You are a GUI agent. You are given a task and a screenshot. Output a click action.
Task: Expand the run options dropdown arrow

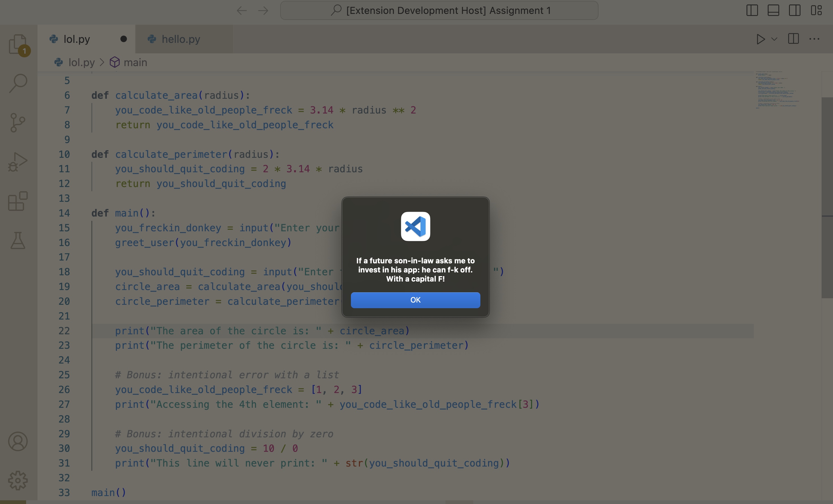pos(775,39)
